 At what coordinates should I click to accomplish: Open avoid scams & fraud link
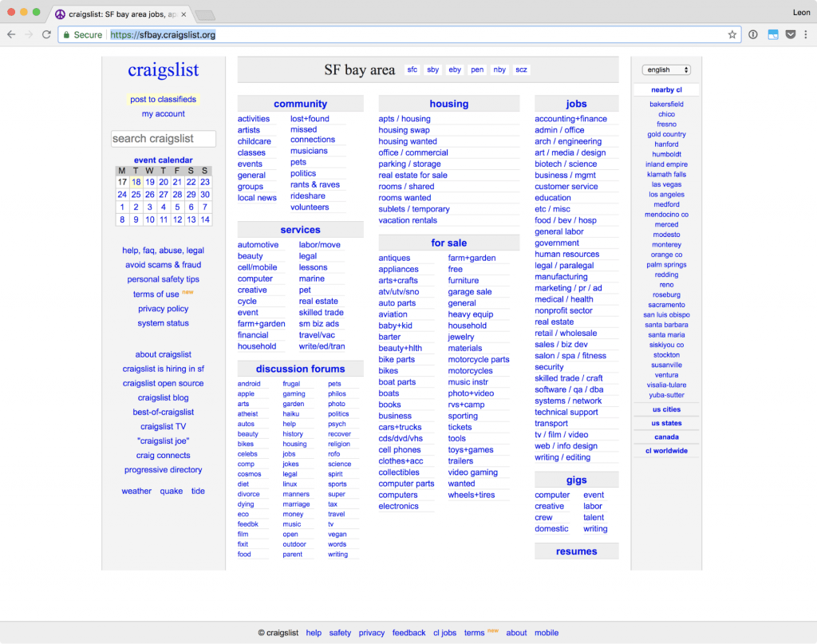tap(163, 265)
